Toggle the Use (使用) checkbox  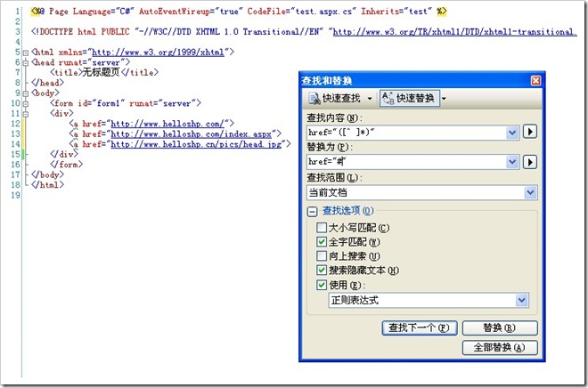tap(322, 285)
